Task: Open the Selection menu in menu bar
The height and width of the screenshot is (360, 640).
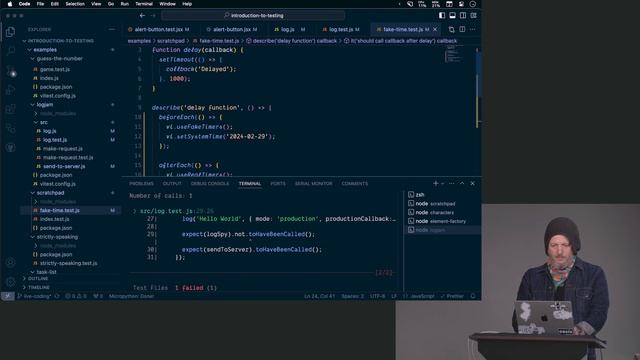Action: click(x=75, y=4)
